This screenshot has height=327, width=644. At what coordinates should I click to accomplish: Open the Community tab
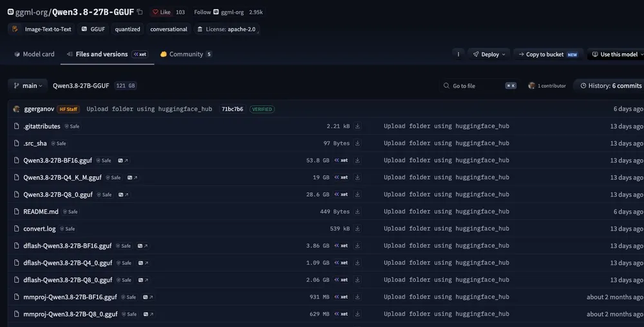pyautogui.click(x=185, y=54)
